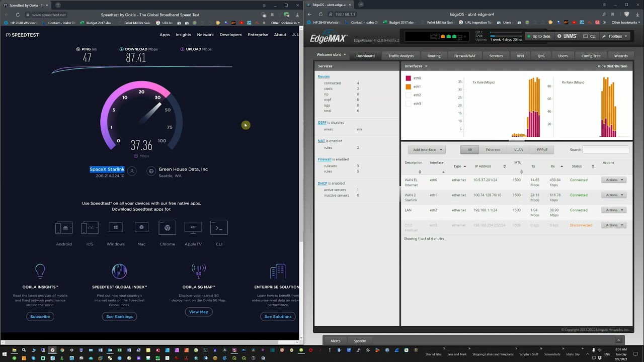Viewport: 644px width, 362px height.
Task: Switch to the Firewall/NAT tab
Action: point(465,56)
